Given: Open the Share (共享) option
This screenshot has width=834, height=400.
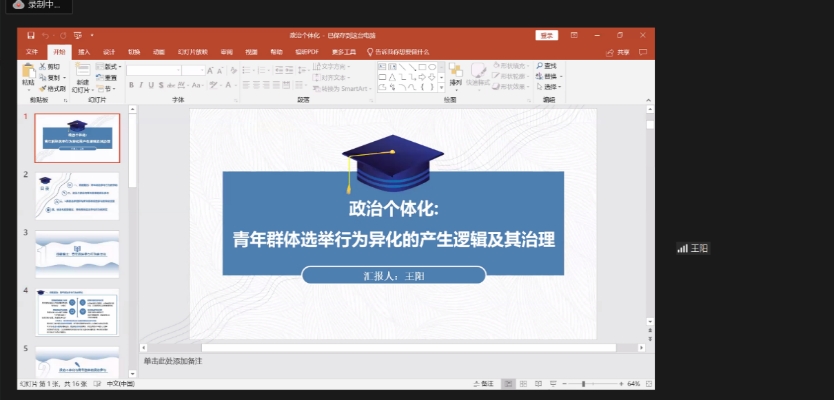Looking at the screenshot, I should [618, 51].
